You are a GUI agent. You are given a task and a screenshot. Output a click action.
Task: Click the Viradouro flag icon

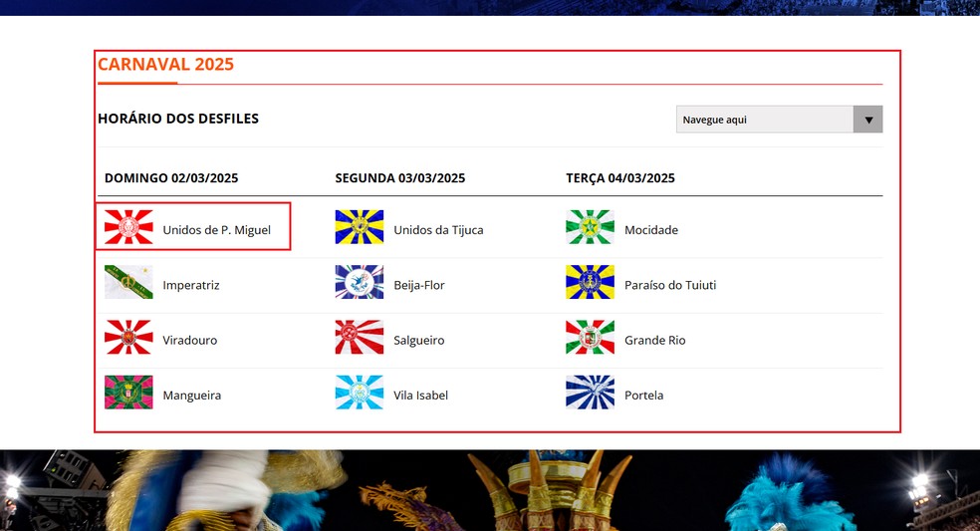click(x=128, y=337)
